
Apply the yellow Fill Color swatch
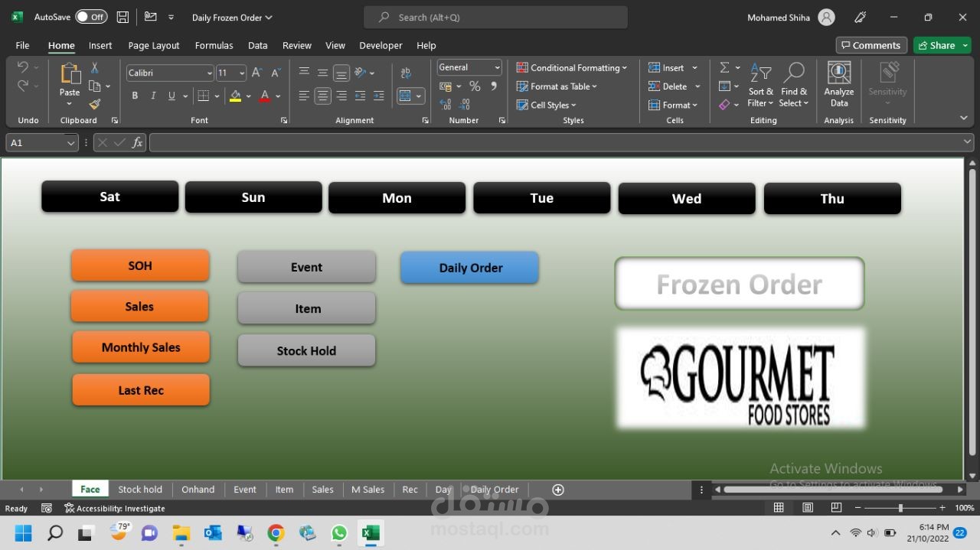(235, 96)
